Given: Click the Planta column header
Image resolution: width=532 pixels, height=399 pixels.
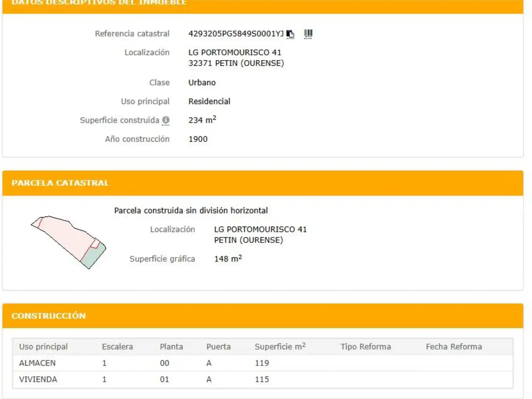Looking at the screenshot, I should [x=171, y=347].
